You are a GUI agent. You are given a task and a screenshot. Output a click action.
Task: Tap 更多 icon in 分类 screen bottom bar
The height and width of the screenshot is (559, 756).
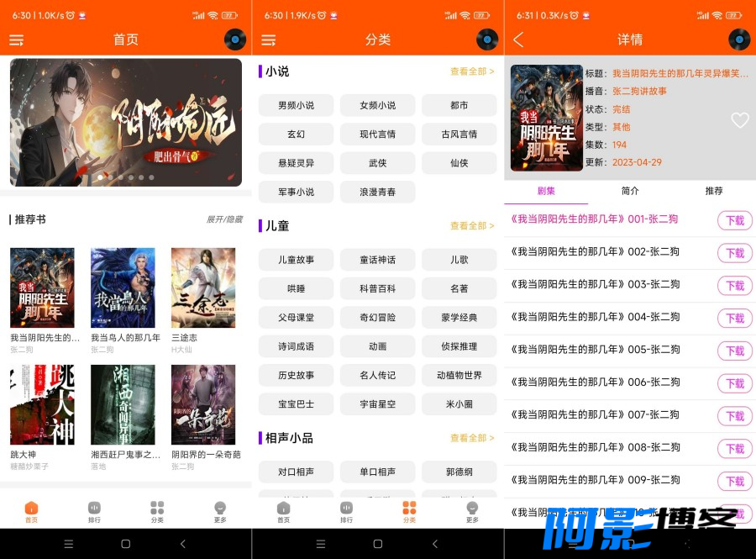click(x=472, y=512)
